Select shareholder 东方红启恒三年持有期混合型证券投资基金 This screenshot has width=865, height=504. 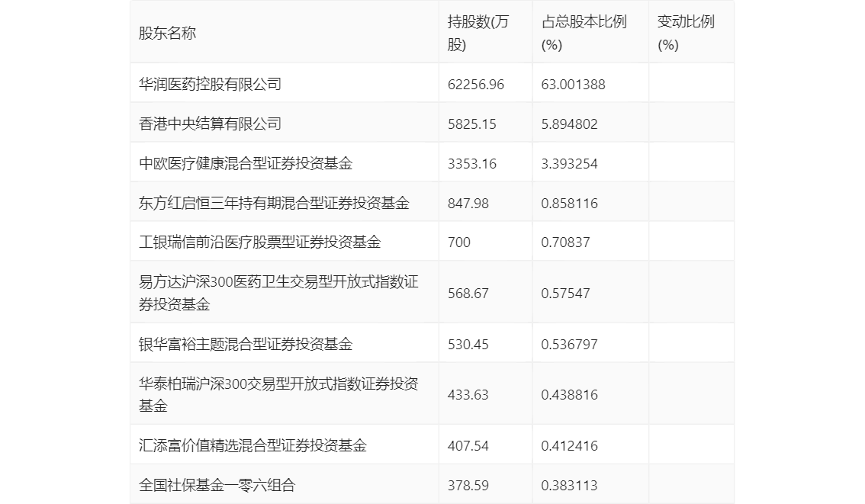[x=274, y=204]
